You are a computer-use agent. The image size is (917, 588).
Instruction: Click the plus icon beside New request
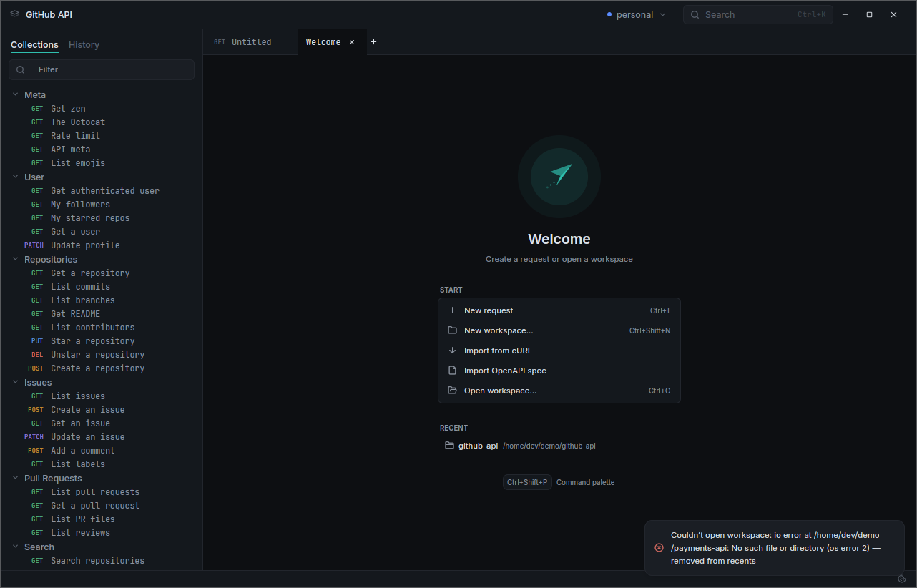coord(452,310)
